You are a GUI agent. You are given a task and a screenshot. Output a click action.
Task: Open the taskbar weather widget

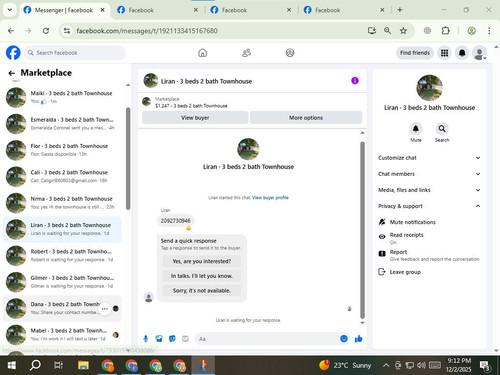coord(345,365)
